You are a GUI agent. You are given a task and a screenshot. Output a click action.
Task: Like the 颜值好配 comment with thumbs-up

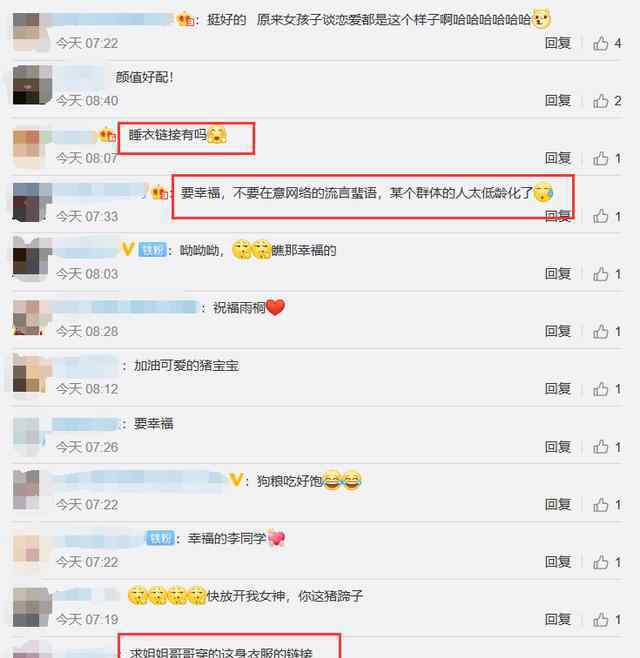coord(601,101)
